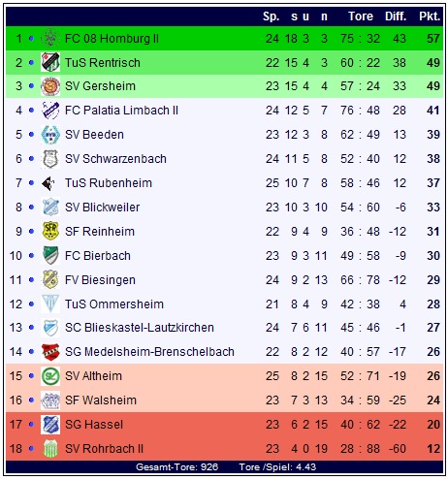Click the FC 08 Homburg II club crest
This screenshot has width=448, height=480.
(50, 38)
